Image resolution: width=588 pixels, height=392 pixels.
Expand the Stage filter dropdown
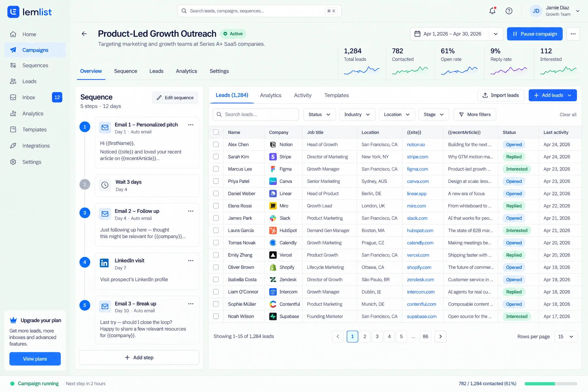(x=433, y=114)
